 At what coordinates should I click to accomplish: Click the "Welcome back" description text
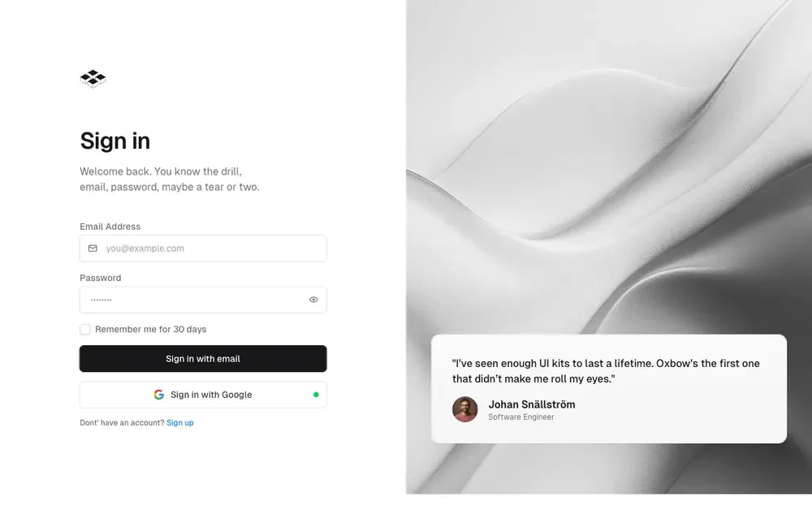(169, 179)
